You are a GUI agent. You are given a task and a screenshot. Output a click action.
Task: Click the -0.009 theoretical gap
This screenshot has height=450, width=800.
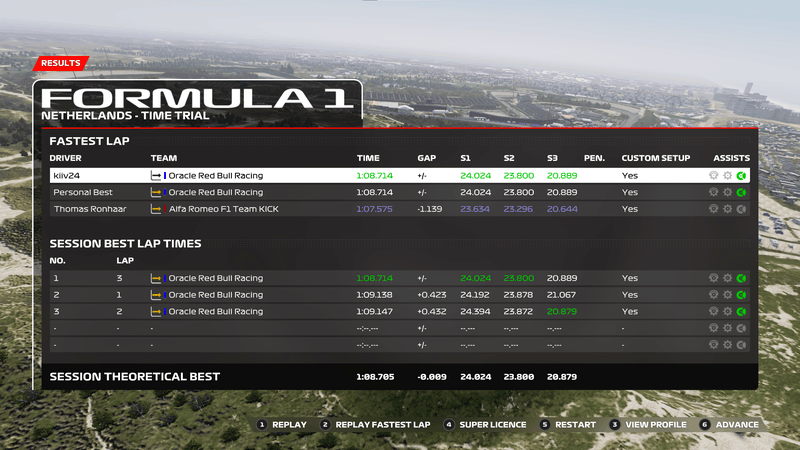432,377
